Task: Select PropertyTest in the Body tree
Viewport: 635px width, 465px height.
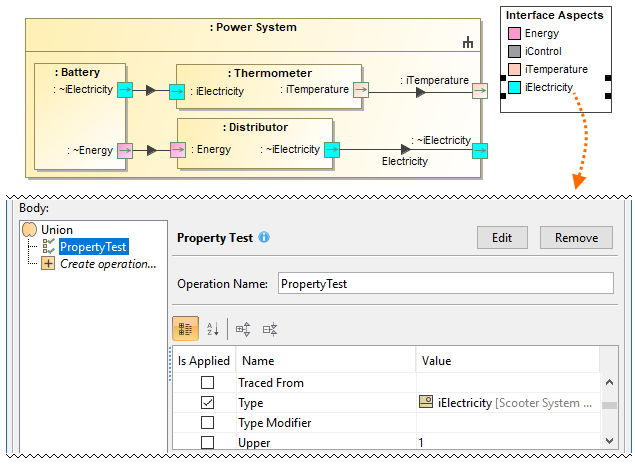Action: (x=93, y=247)
